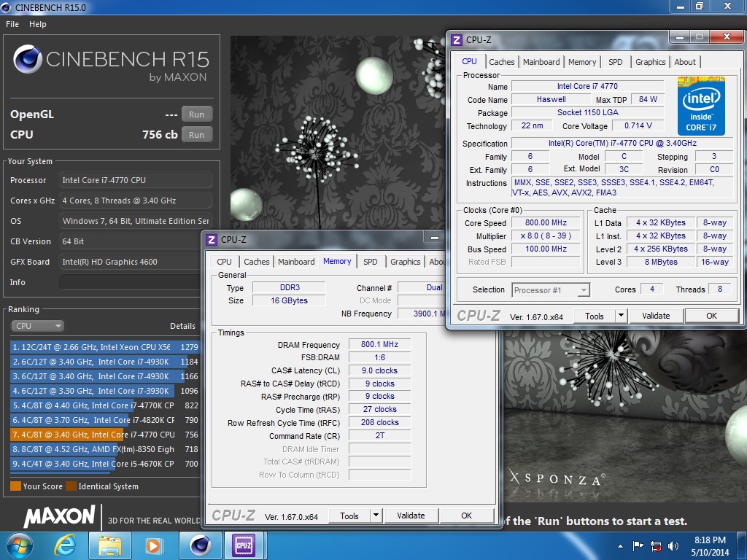Open Windows Start menu orb

20,545
